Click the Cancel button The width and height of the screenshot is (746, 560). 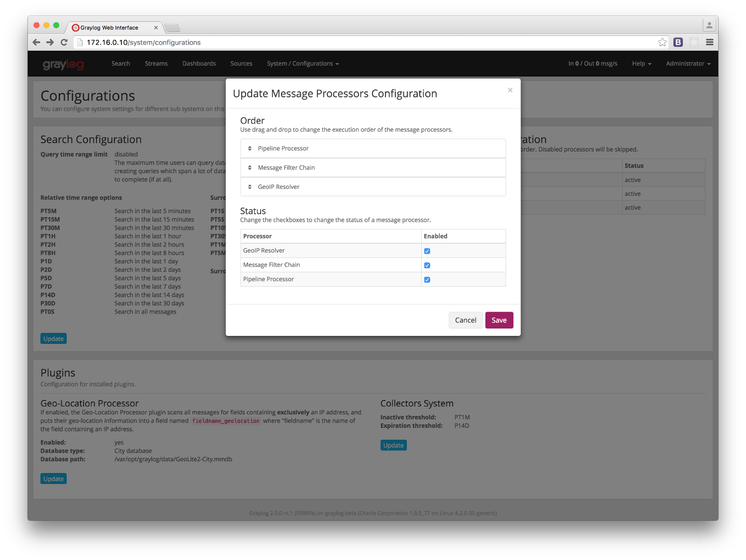(x=466, y=320)
